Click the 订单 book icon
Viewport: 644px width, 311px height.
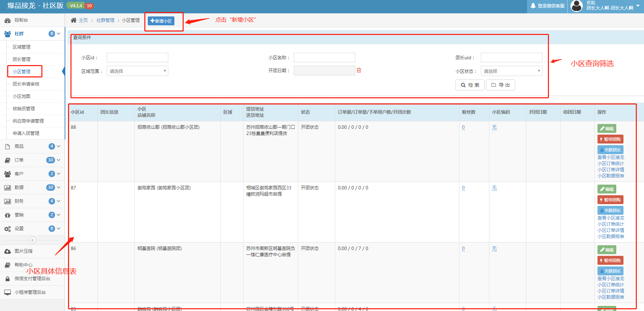8,160
